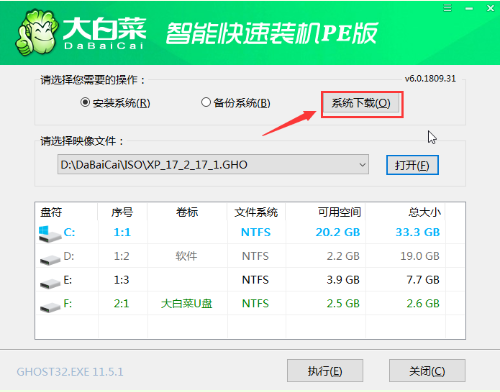Close window using the X icon
The image size is (500, 392).
tap(490, 8)
